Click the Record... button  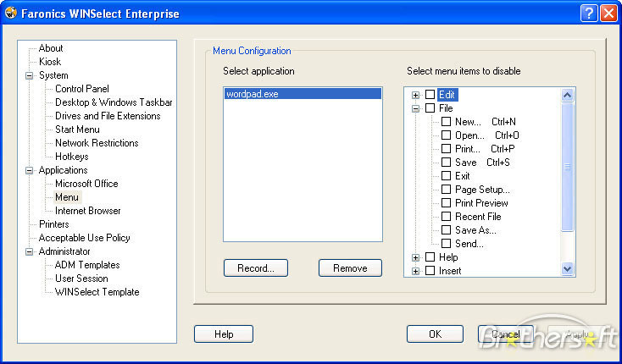click(x=256, y=268)
